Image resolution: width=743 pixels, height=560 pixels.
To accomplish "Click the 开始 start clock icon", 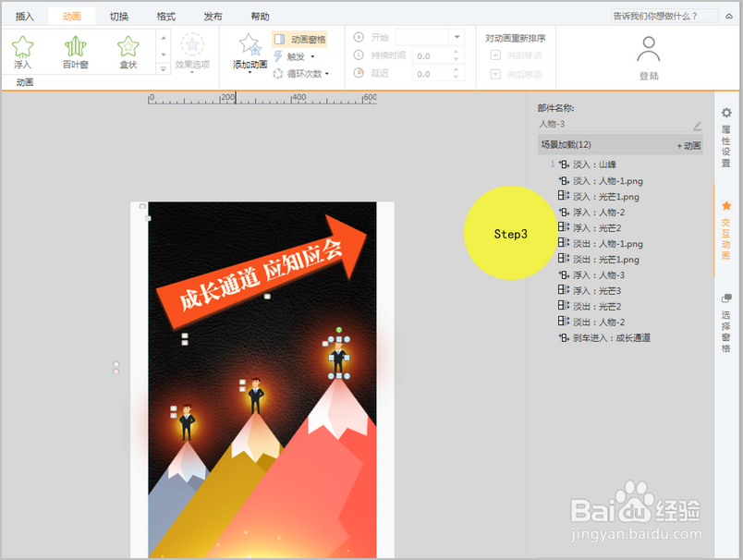I will [359, 37].
